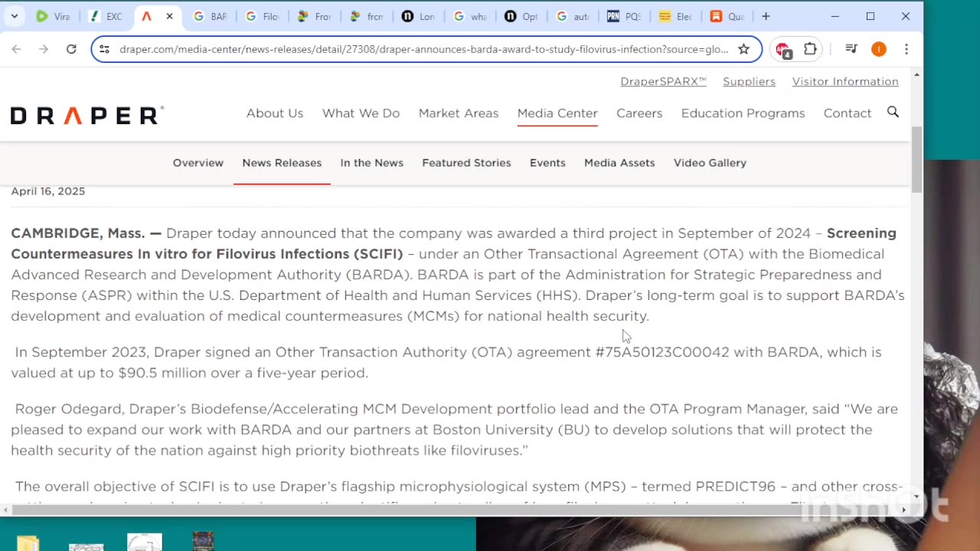The image size is (980, 551).
Task: Select the Video Gallery sub-tab
Action: click(x=710, y=163)
